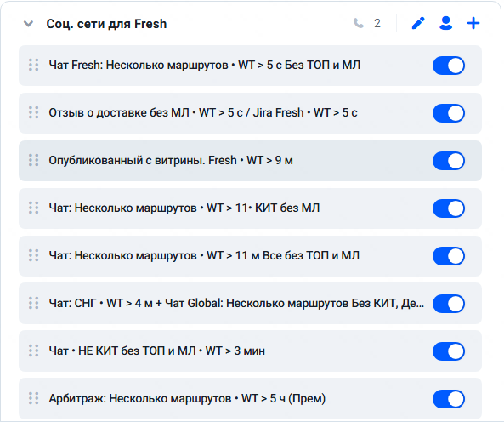504x422 pixels.
Task: Click drag handle of Отзыв о доставке row
Action: tap(33, 112)
